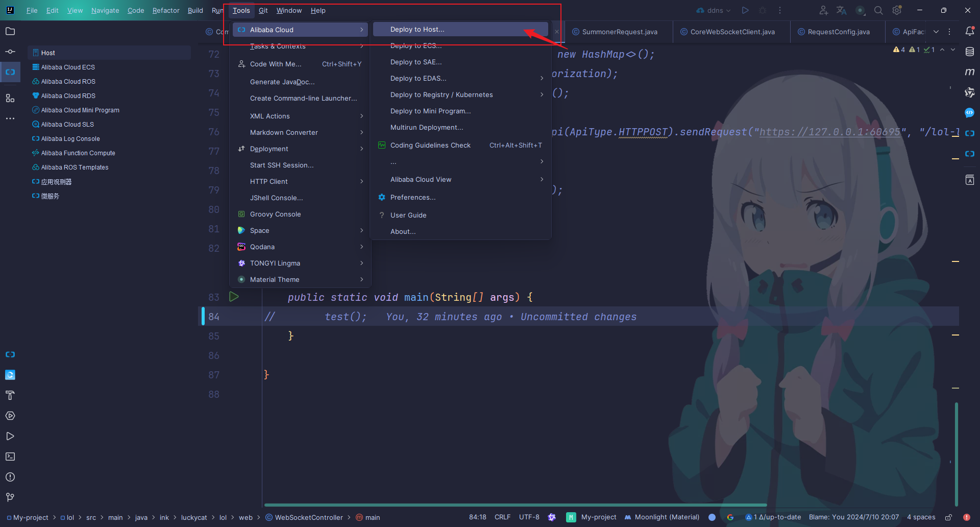980x527 pixels.
Task: Open the Notifications bell icon
Action: coord(970,32)
